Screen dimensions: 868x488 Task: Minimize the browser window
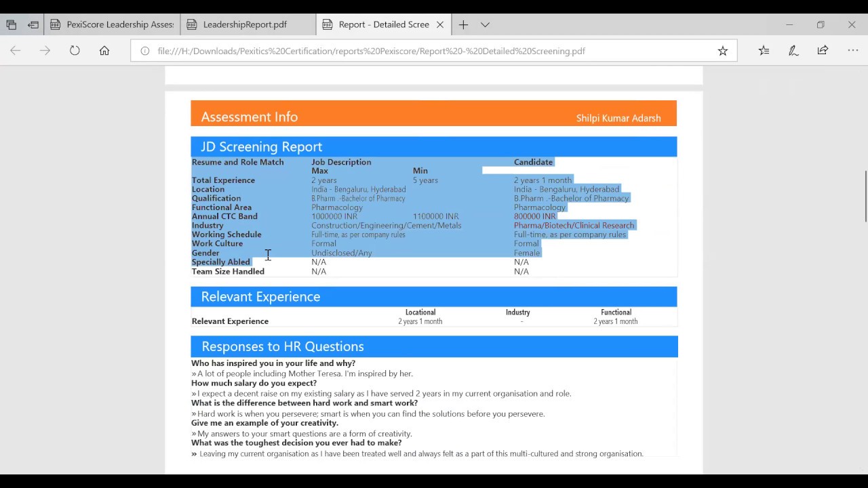point(789,24)
